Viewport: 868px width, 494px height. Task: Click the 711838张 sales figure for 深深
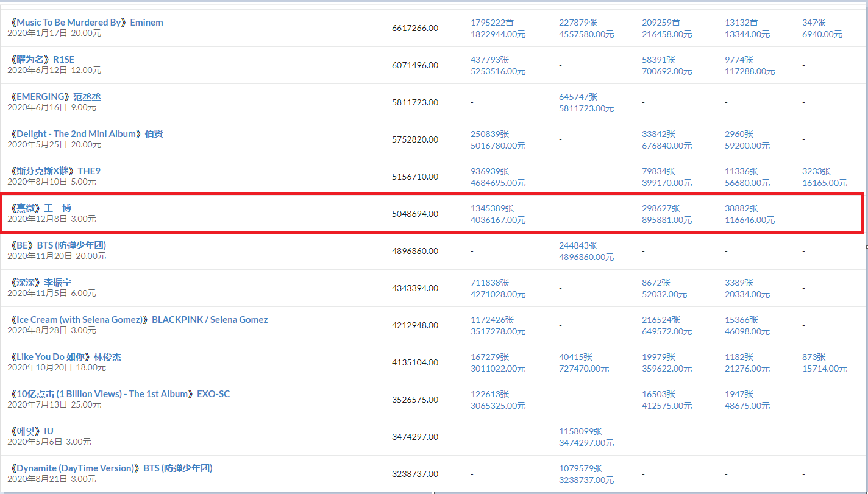pos(490,283)
